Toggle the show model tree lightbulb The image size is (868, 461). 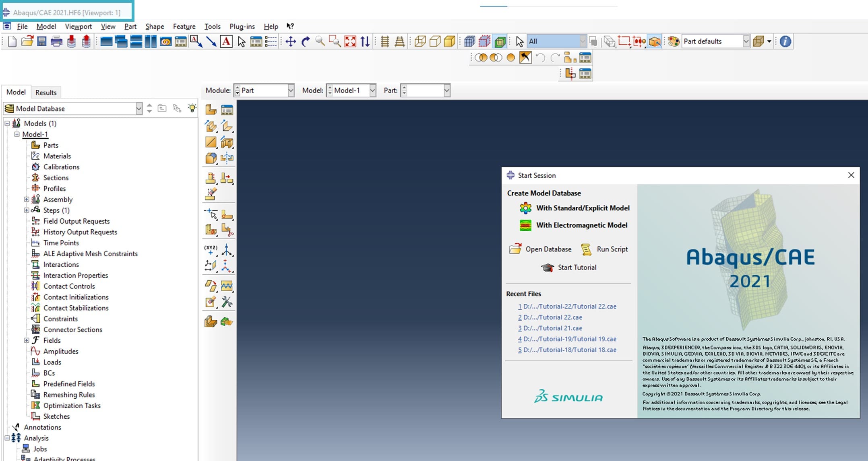coord(192,108)
